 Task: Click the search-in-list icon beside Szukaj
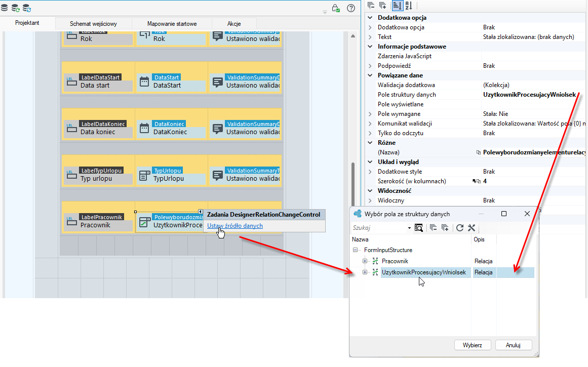(x=418, y=228)
